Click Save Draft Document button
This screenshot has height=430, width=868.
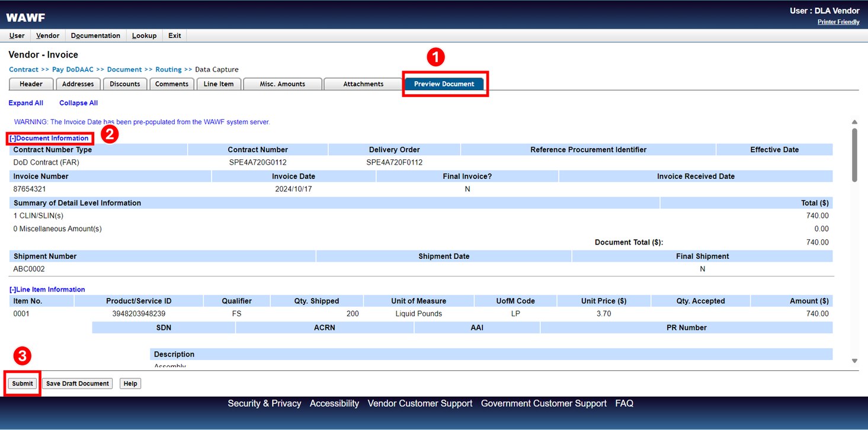pos(78,383)
